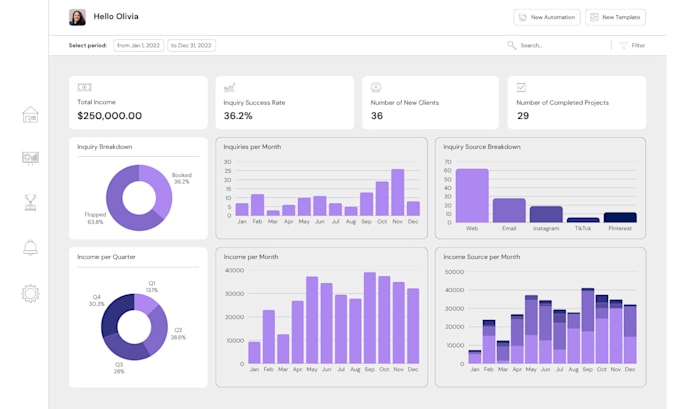Open the analytics presentation board icon
Image resolution: width=680 pixels, height=409 pixels.
pyautogui.click(x=30, y=158)
